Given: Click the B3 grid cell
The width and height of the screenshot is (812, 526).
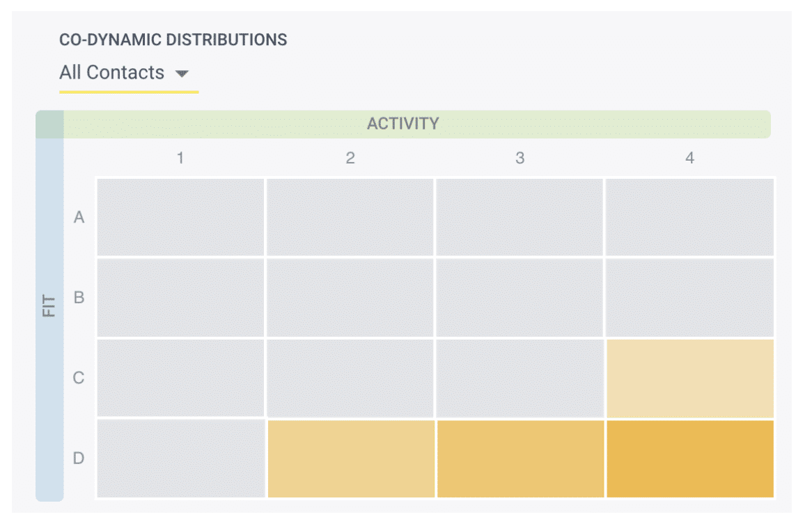Looking at the screenshot, I should coord(520,297).
